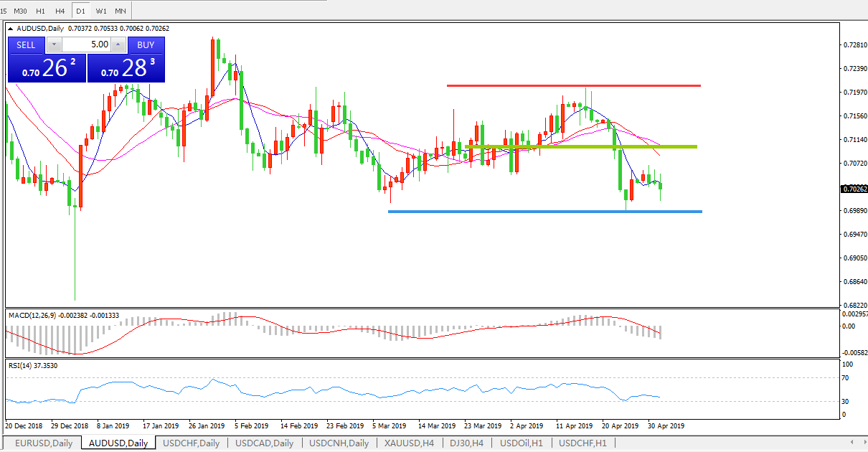Select the H1 timeframe button

[x=41, y=11]
